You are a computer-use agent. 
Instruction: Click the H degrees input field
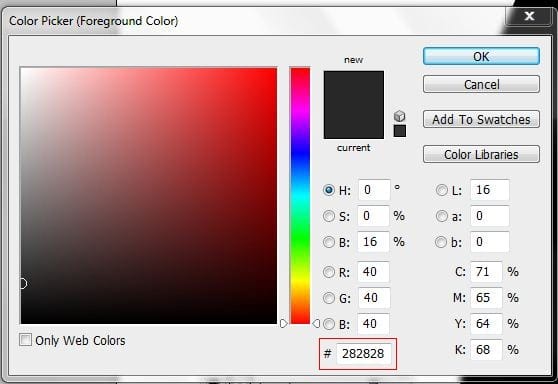(x=374, y=190)
